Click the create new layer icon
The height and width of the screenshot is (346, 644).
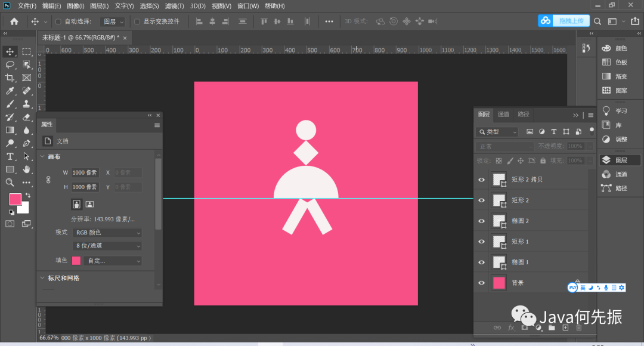coord(565,328)
